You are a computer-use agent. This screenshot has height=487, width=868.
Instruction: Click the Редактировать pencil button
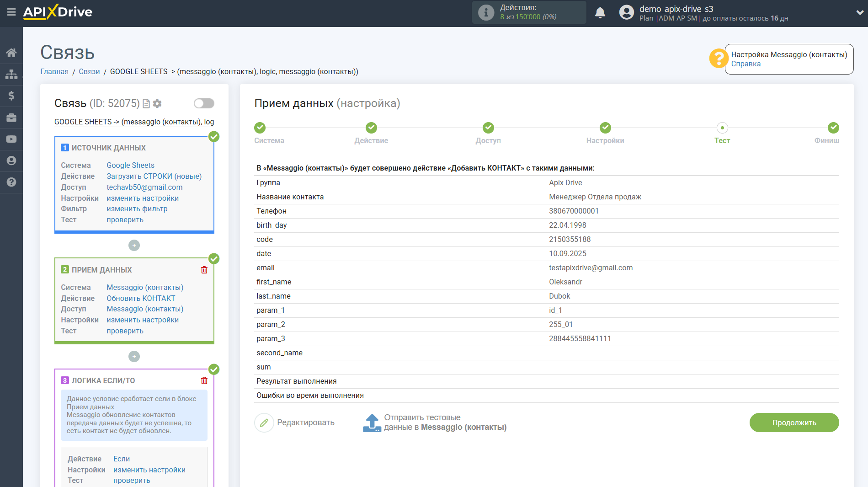(264, 423)
